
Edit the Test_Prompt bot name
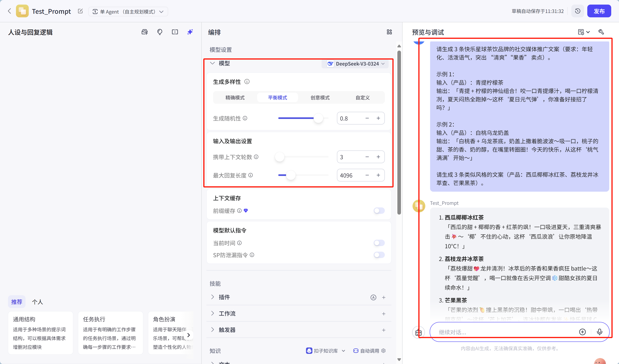tap(80, 11)
